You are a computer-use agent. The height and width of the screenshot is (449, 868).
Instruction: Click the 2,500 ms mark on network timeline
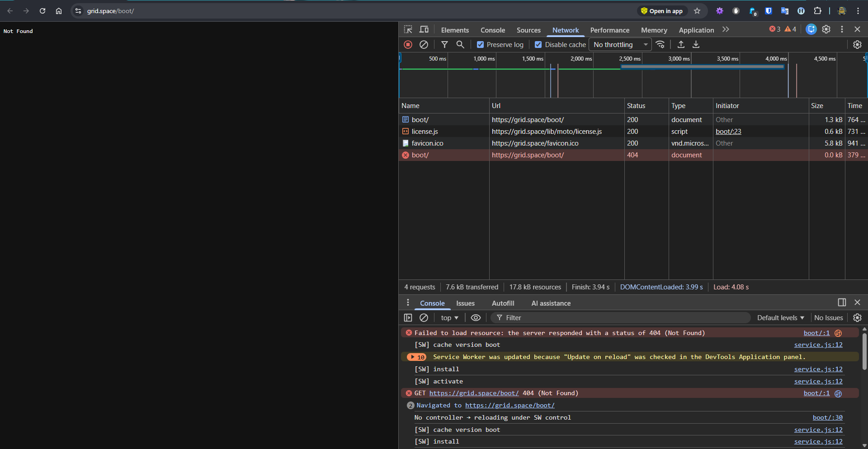pos(630,59)
